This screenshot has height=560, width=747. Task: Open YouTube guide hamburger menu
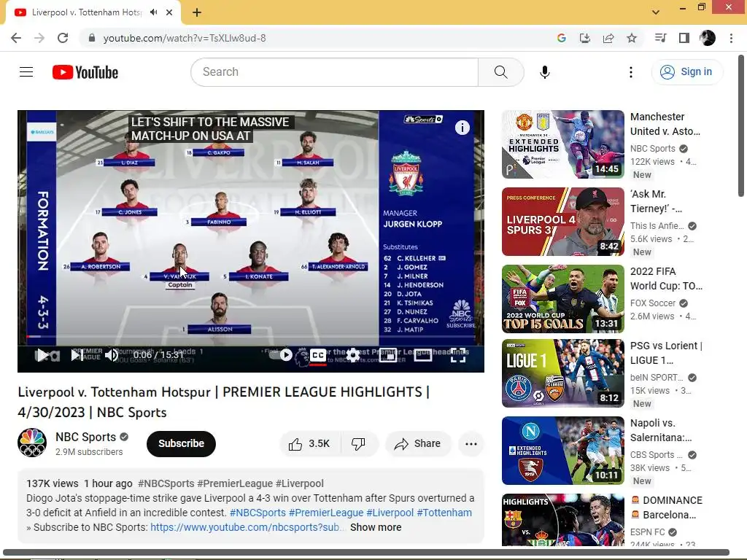(26, 72)
